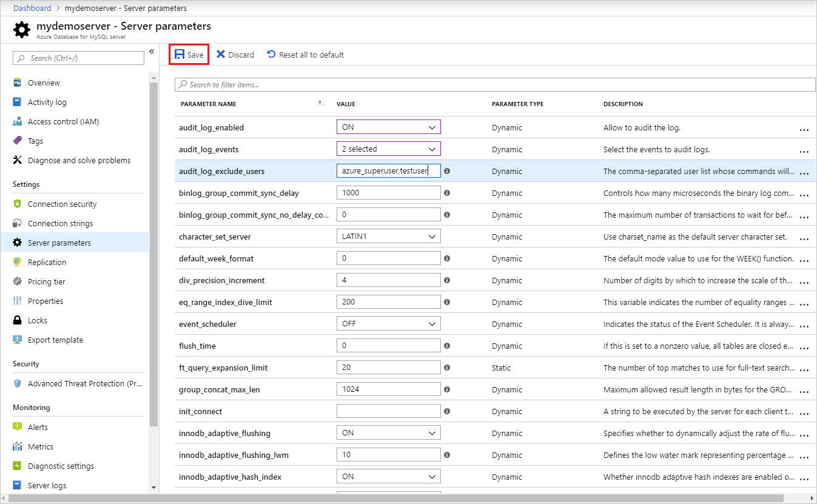The image size is (817, 504).
Task: Open the innodb_adaptive_flushing dropdown
Action: point(389,433)
